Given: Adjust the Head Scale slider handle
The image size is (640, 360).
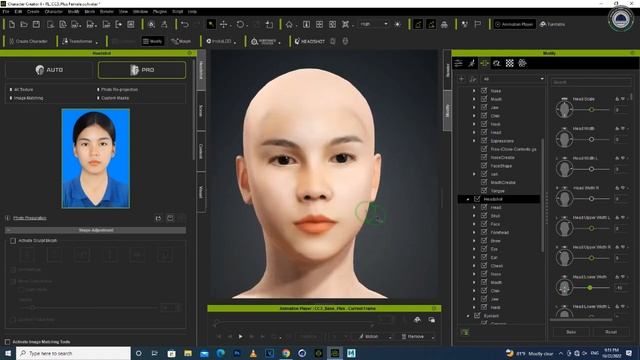Looking at the screenshot, I should 591,110.
